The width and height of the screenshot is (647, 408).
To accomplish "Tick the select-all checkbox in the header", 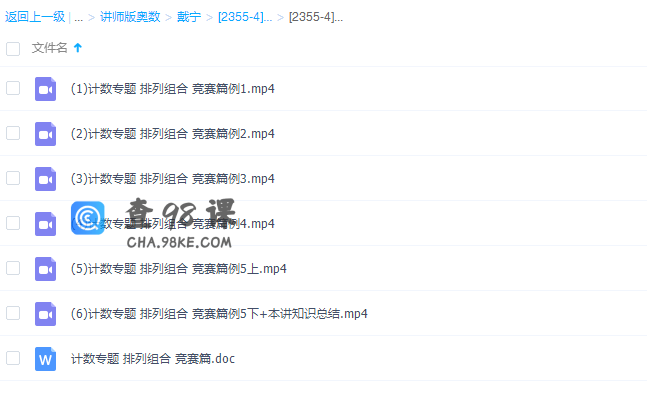I will 13,49.
